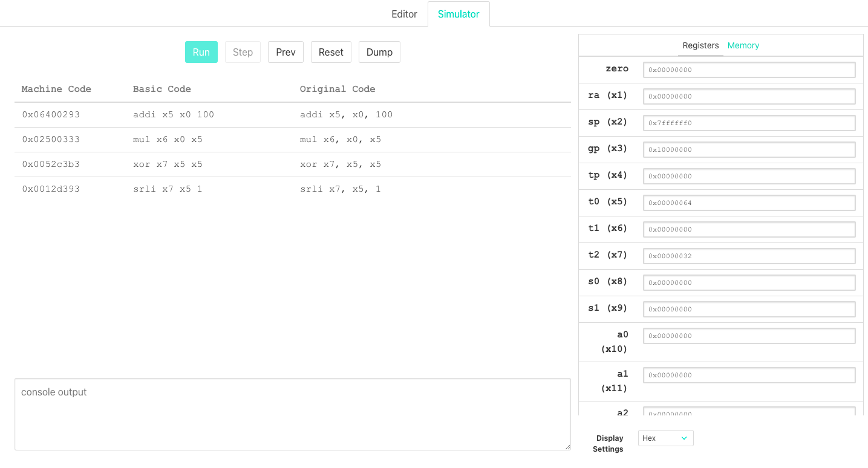Select machine code 0x02500333

51,140
